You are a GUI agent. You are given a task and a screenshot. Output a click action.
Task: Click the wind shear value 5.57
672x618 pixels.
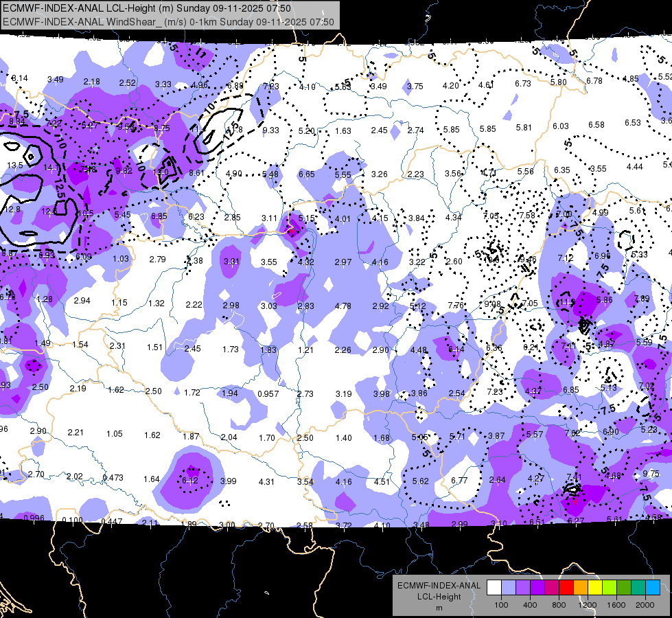coord(535,435)
